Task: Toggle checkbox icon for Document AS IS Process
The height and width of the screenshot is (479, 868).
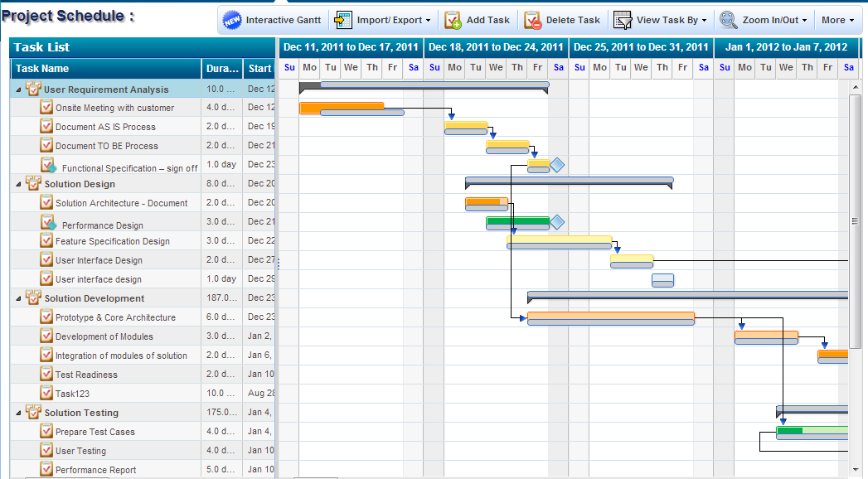Action: [x=46, y=126]
